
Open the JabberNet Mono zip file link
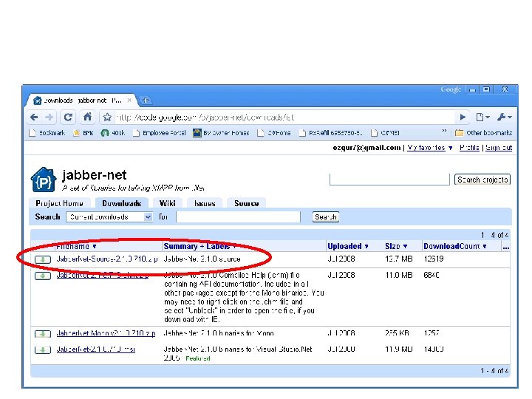[106, 333]
